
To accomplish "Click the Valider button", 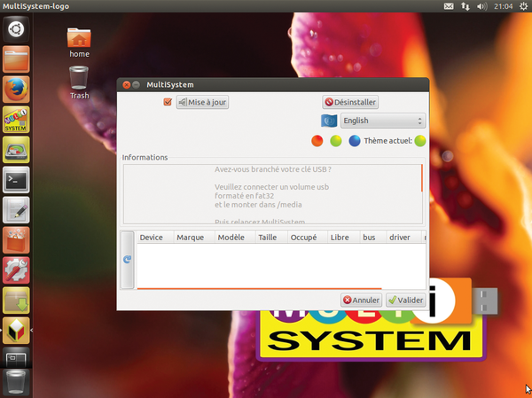I will 406,300.
